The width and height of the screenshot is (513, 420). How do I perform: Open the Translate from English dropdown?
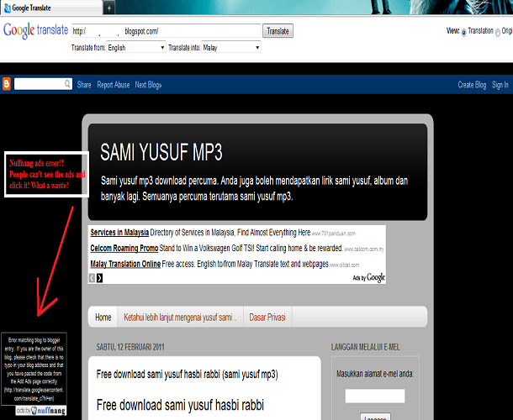(x=136, y=47)
